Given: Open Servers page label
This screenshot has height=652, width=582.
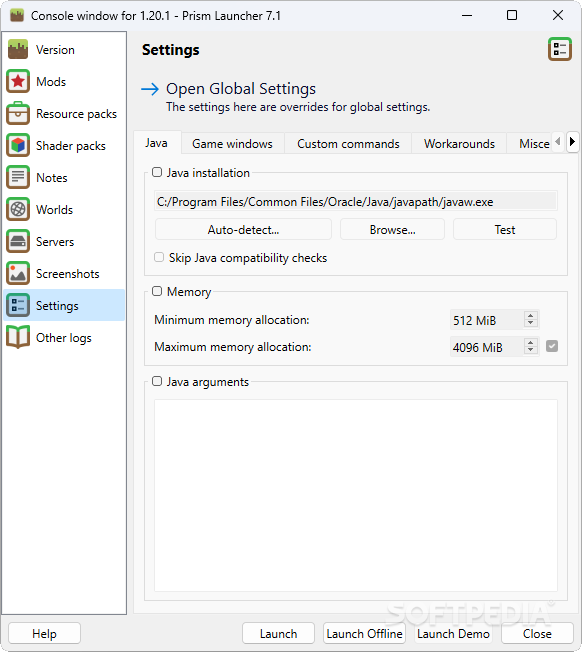Looking at the screenshot, I should pos(55,242).
